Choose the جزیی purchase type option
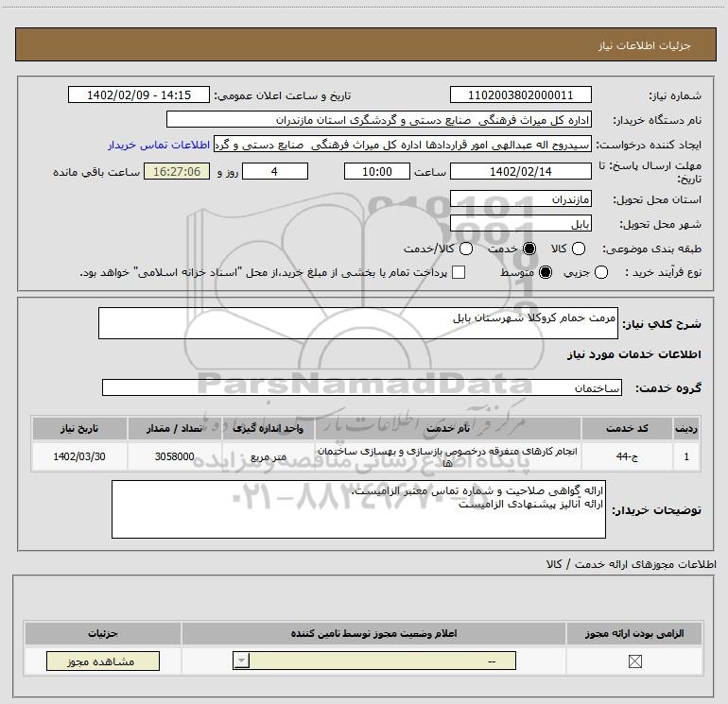The image size is (728, 704). 600,272
